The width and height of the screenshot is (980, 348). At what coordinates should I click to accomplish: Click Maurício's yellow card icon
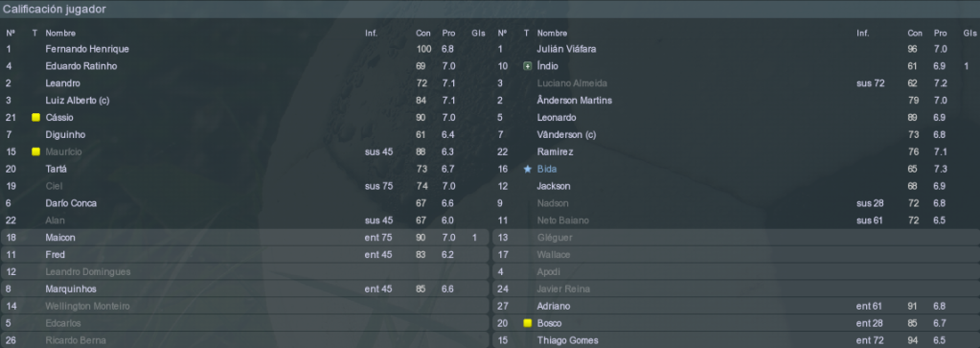[x=35, y=151]
